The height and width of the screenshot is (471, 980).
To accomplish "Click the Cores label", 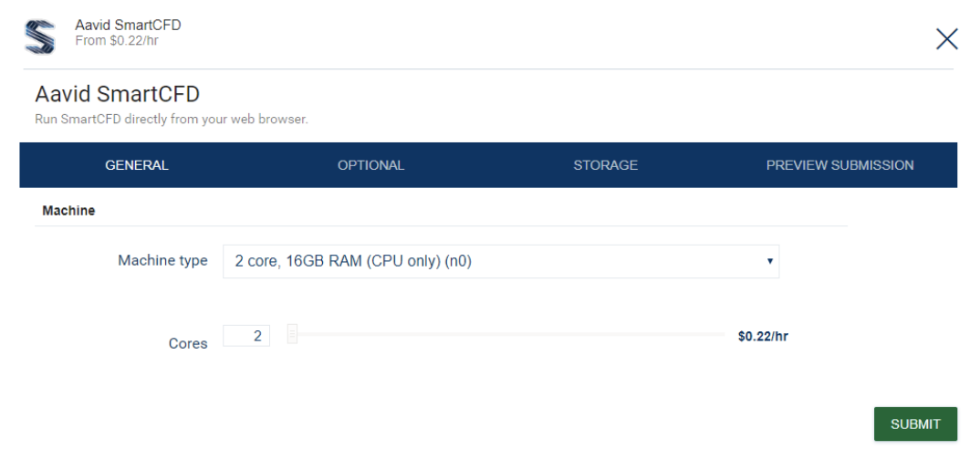I will click(188, 343).
